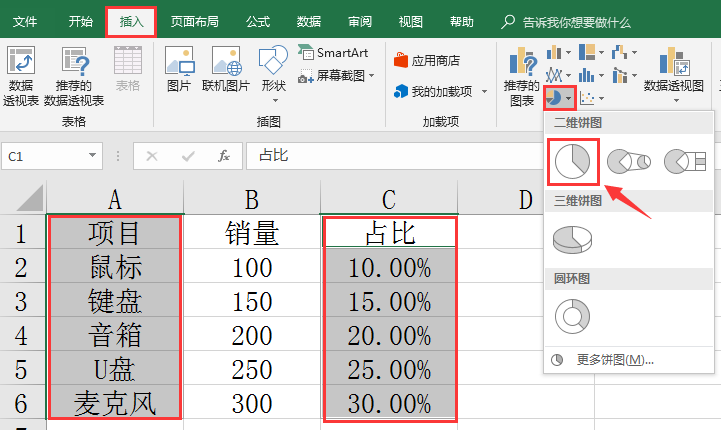Expand the statistic chart dropdown arrow

(x=601, y=75)
